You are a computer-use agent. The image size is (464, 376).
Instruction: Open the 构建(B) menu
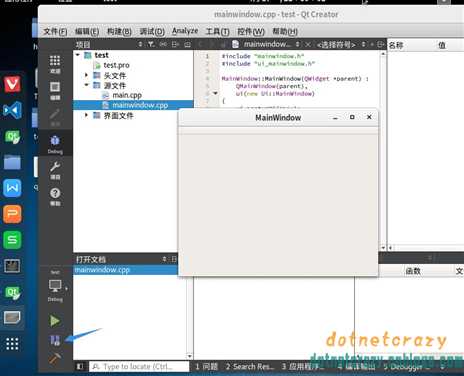[x=119, y=31]
